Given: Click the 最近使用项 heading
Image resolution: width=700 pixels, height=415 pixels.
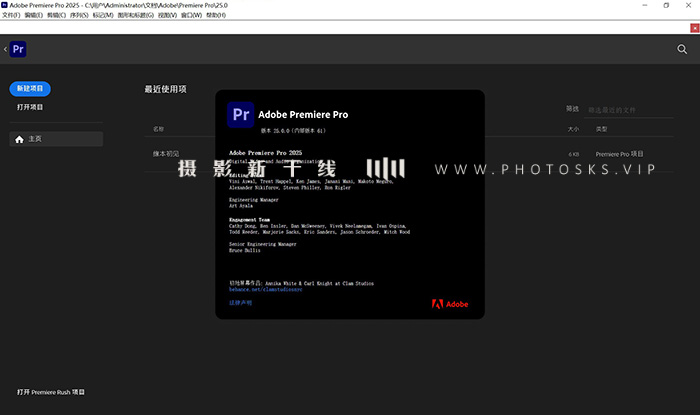Looking at the screenshot, I should [165, 89].
